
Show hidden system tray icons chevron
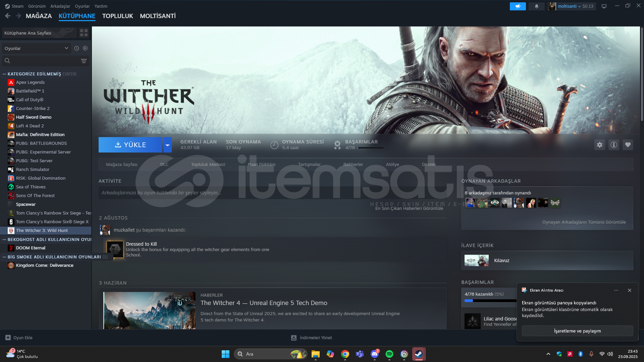[548, 354]
